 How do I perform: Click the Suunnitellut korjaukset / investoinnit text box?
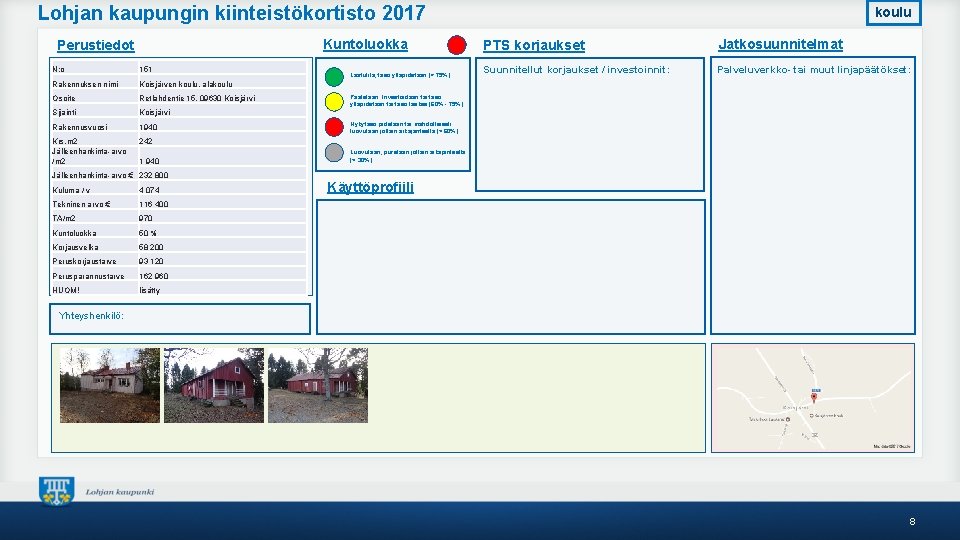pyautogui.click(x=590, y=124)
